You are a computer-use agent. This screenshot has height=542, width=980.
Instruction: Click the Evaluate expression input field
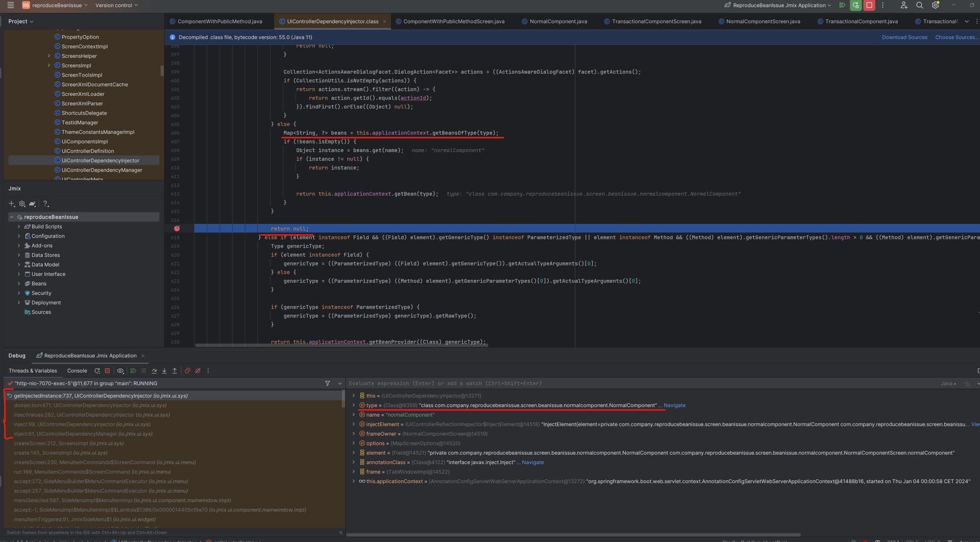coord(643,383)
